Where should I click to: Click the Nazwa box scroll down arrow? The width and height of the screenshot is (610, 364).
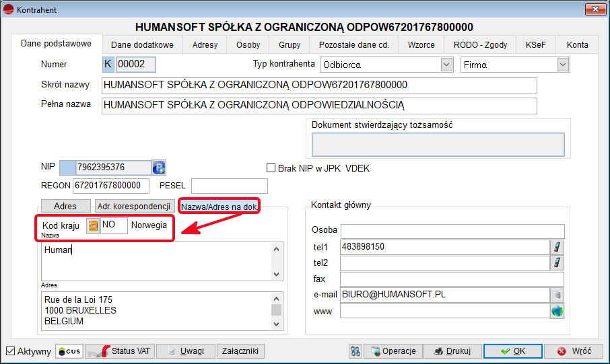[277, 274]
